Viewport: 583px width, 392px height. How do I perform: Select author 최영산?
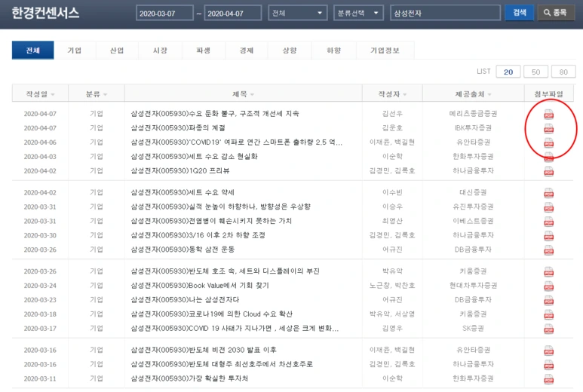click(392, 221)
